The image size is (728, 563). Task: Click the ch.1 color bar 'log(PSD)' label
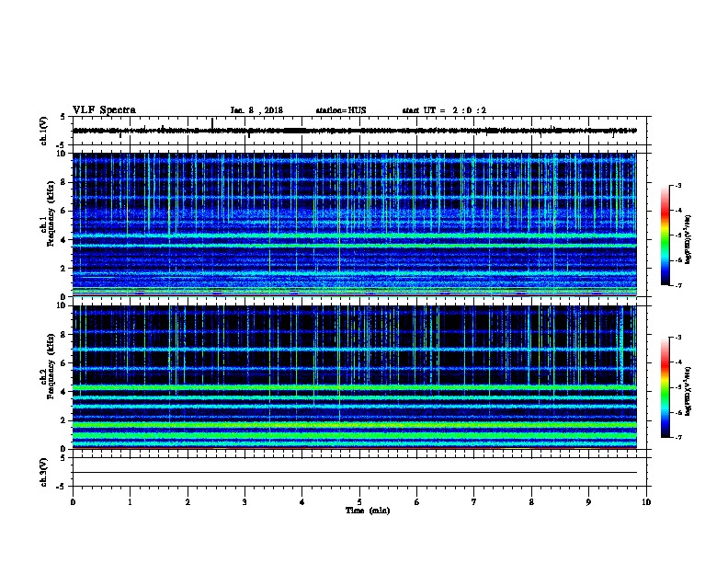[688, 239]
